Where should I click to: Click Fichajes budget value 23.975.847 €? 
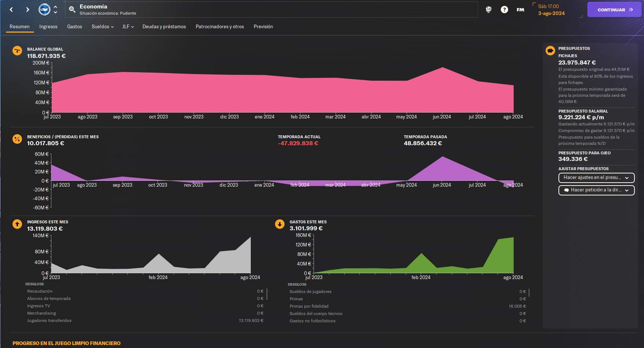point(577,63)
